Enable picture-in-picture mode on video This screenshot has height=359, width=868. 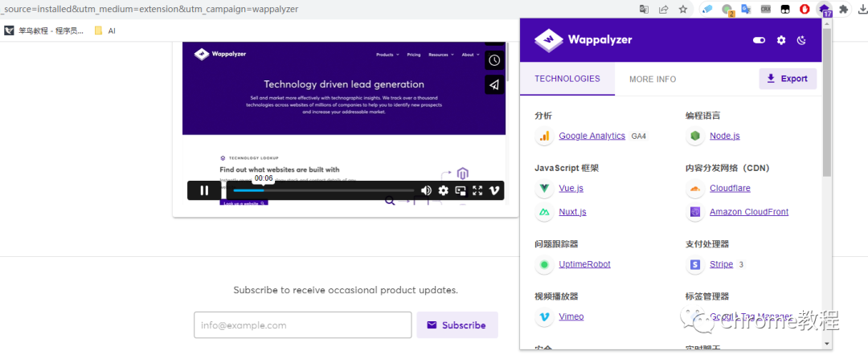[461, 190]
